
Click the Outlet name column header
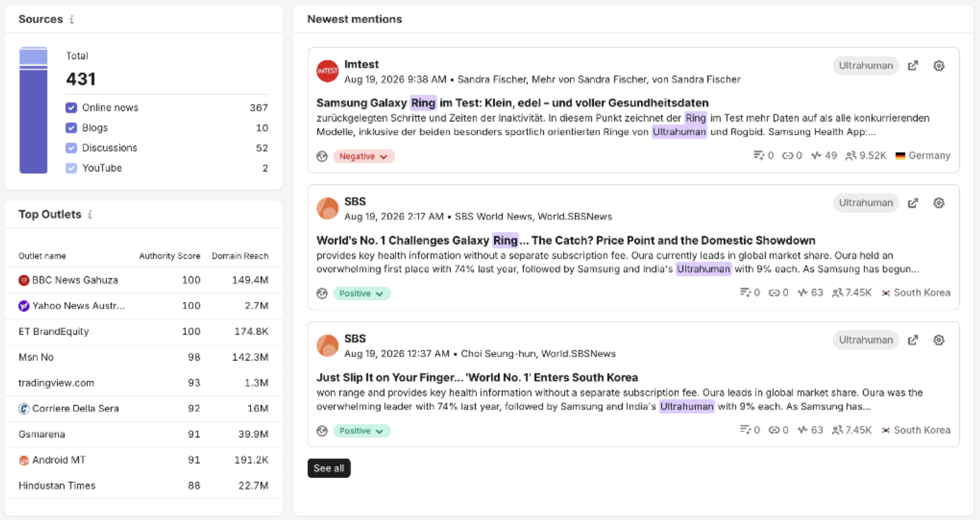(42, 256)
